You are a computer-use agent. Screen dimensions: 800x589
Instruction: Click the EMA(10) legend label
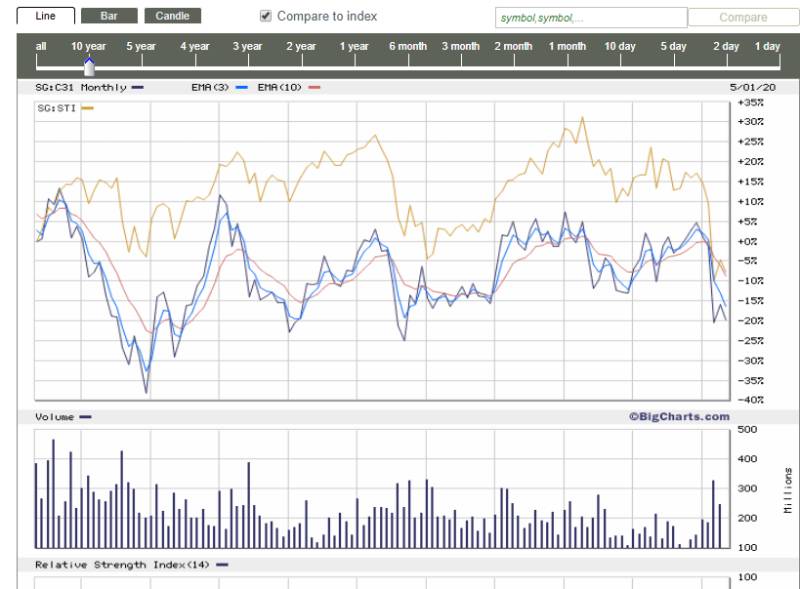click(280, 87)
